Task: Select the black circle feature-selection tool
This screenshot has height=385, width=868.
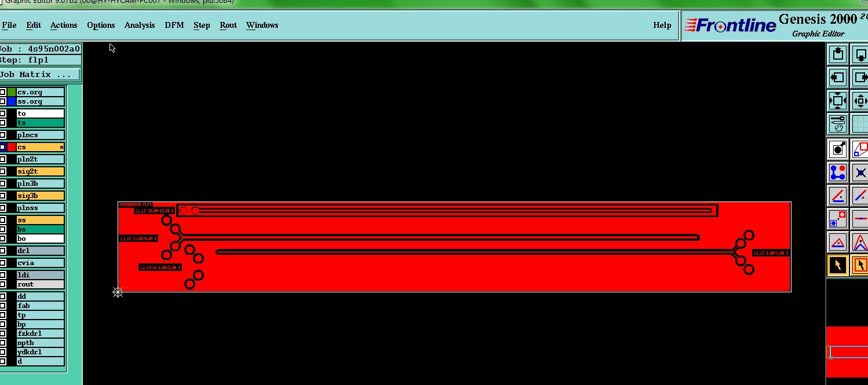Action: point(838,149)
